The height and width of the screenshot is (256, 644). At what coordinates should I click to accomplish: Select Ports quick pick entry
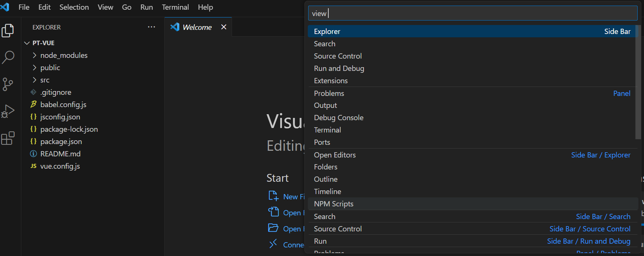(x=471, y=142)
